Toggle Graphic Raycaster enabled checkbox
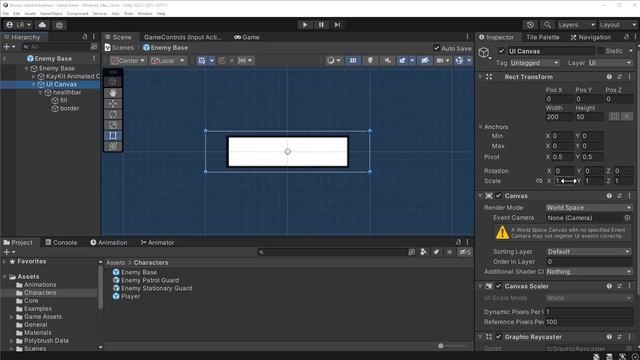This screenshot has height=360, width=640. [x=498, y=337]
